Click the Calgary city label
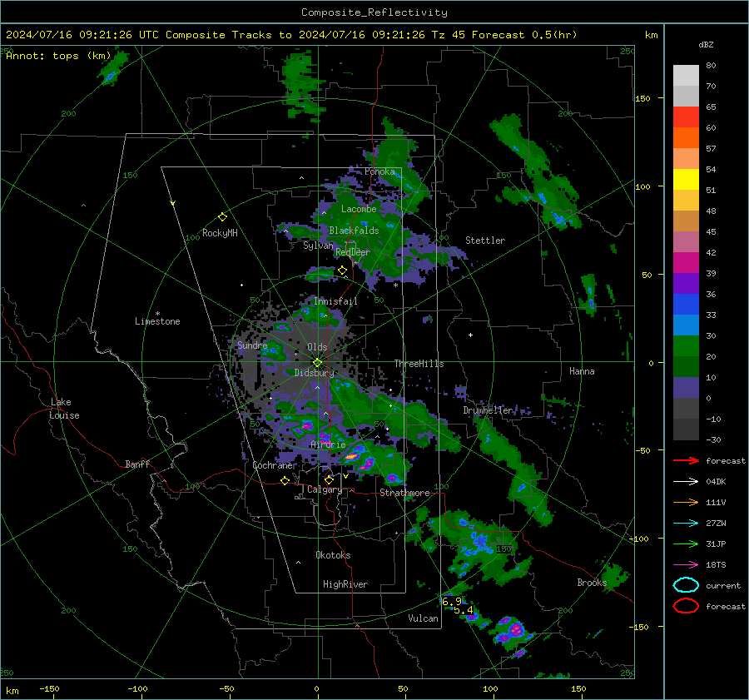This screenshot has width=749, height=700. click(325, 489)
